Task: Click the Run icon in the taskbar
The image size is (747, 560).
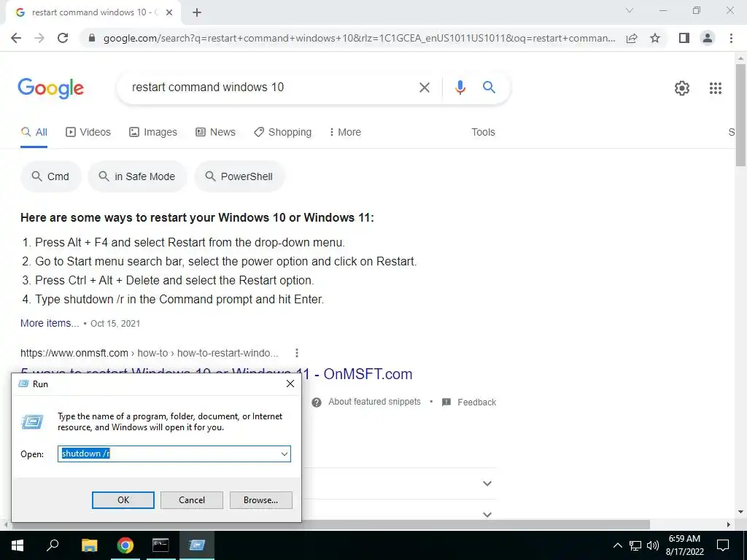Action: [x=197, y=545]
